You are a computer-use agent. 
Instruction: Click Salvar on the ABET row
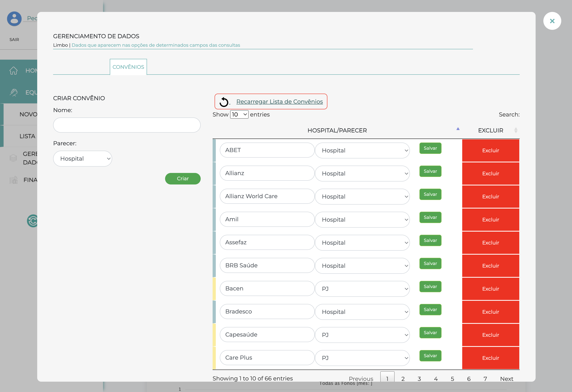coord(430,148)
